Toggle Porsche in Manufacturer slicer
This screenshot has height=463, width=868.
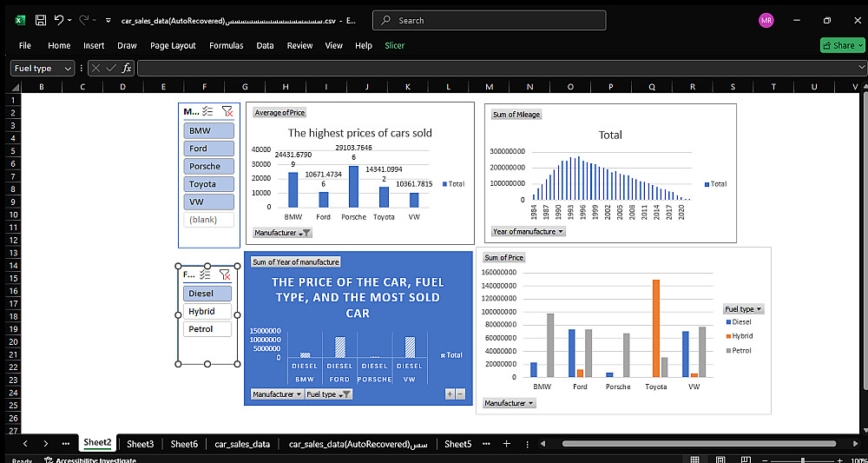(x=208, y=166)
